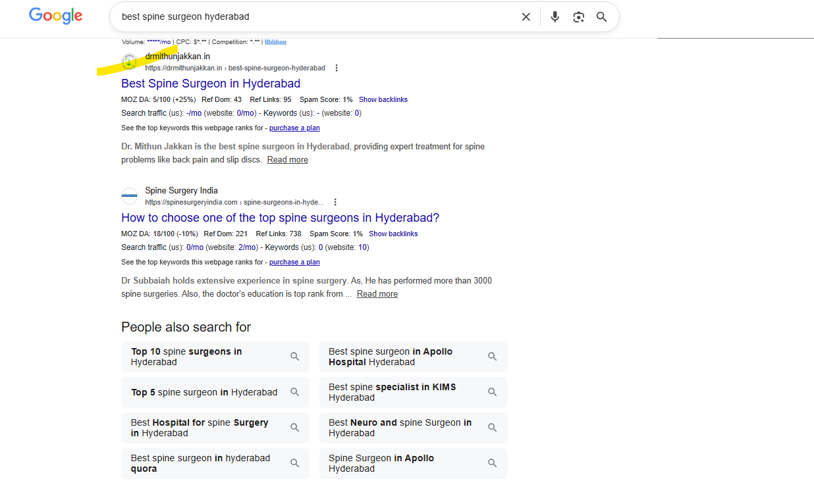This screenshot has width=814, height=504.
Task: Click MOZ DA: 18/100 (-10%) metric
Action: pyautogui.click(x=159, y=234)
